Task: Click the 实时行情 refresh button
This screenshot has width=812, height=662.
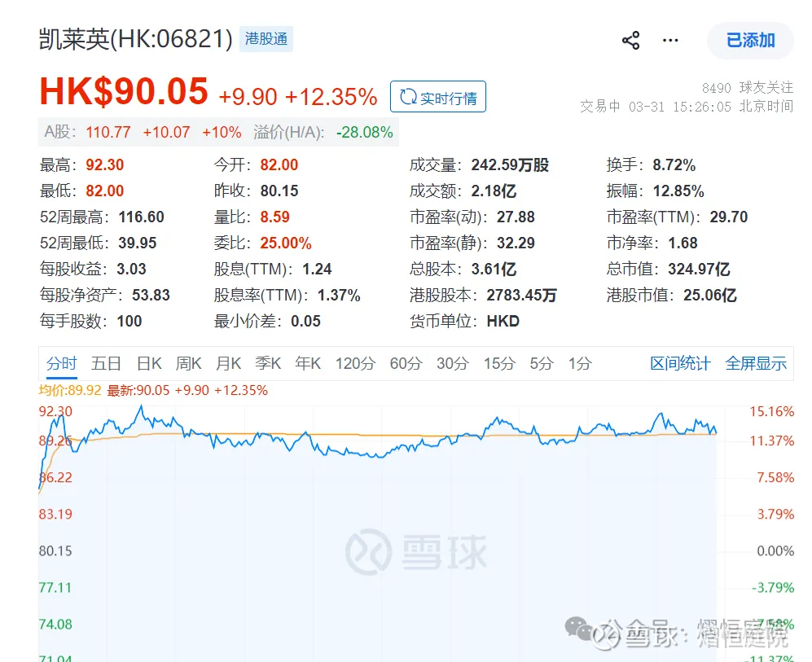Action: coord(438,97)
